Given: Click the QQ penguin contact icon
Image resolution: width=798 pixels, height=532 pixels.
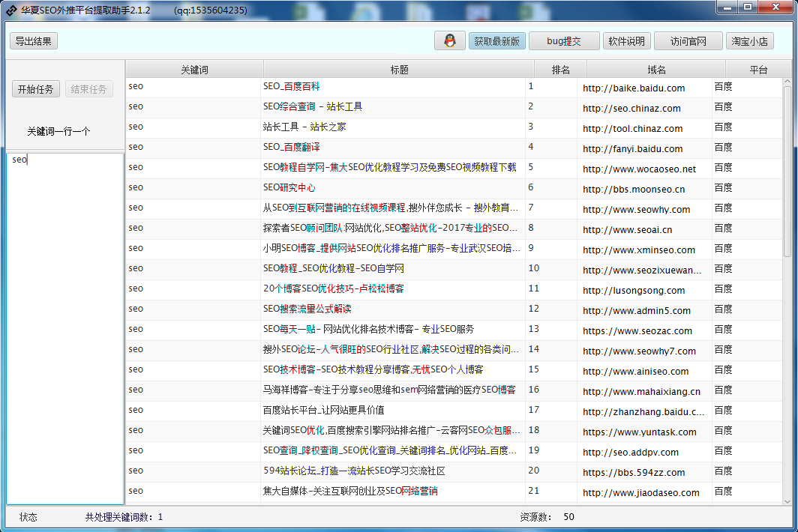Looking at the screenshot, I should coord(449,40).
